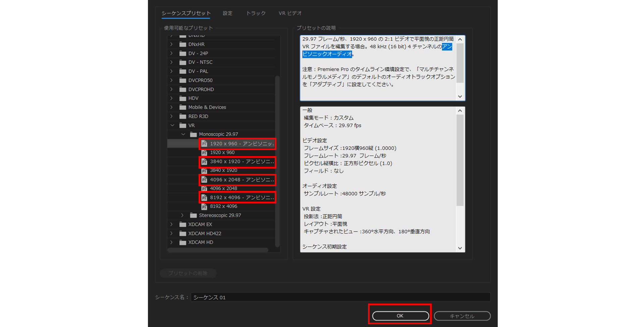The image size is (644, 327).
Task: Click the シーケンス名 text field
Action: click(x=340, y=297)
